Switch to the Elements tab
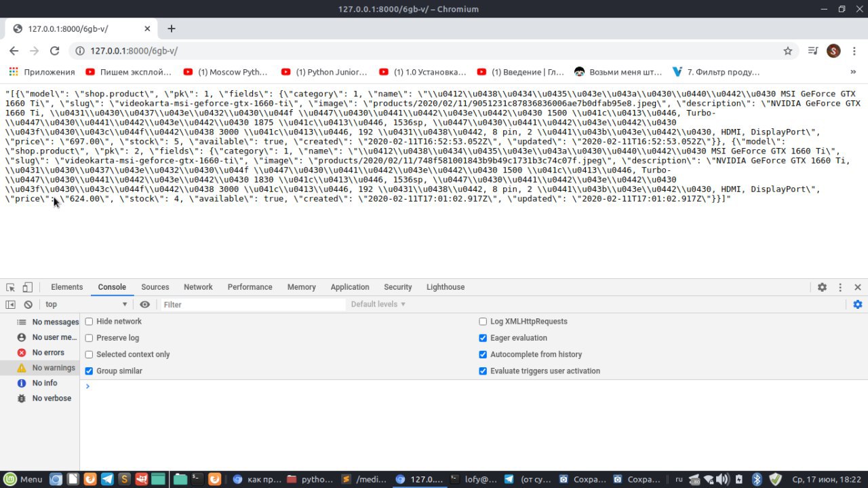This screenshot has width=868, height=488. click(66, 287)
